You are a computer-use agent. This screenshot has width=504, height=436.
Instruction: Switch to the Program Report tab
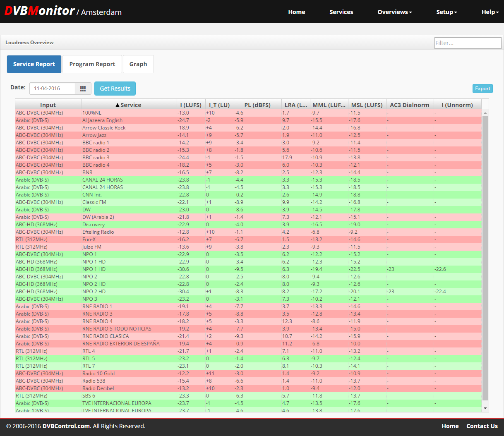coord(92,64)
